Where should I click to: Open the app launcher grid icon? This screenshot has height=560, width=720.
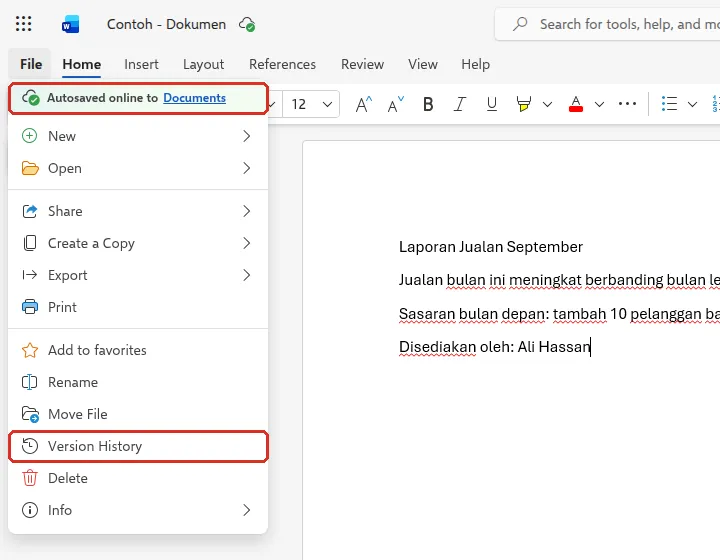[23, 24]
